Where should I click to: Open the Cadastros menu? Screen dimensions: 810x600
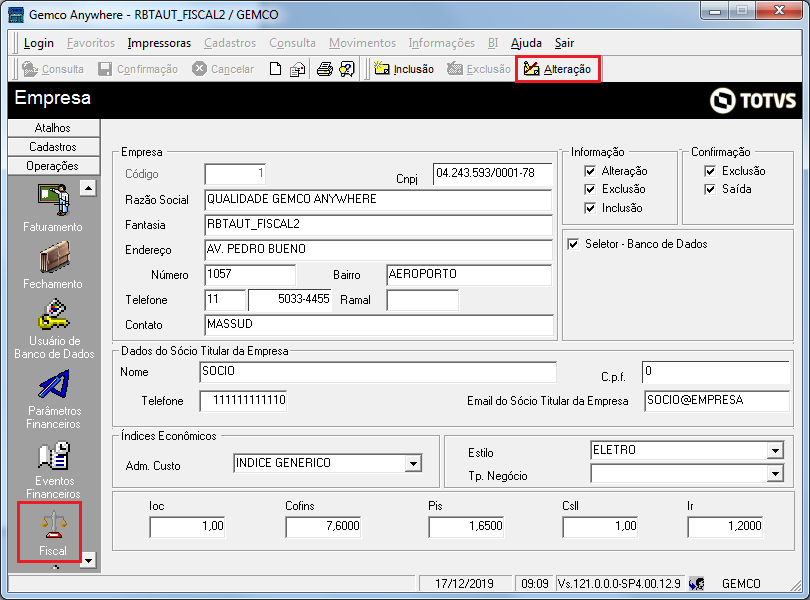230,43
